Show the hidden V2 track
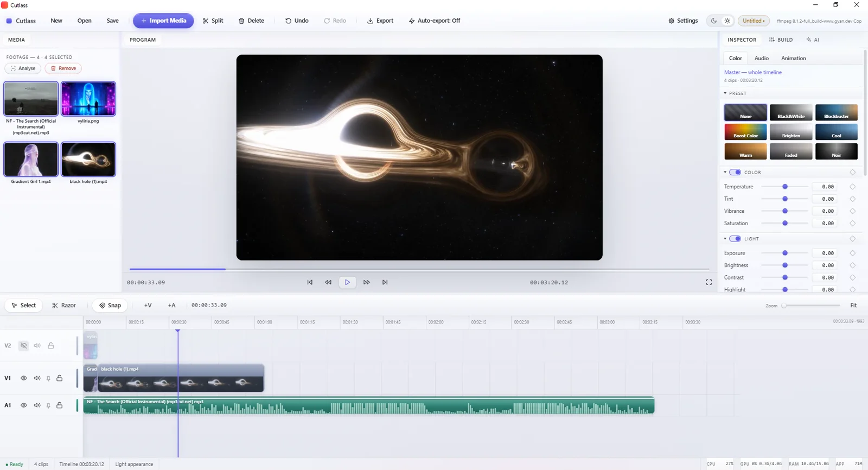Viewport: 868px width, 470px height. pyautogui.click(x=23, y=346)
